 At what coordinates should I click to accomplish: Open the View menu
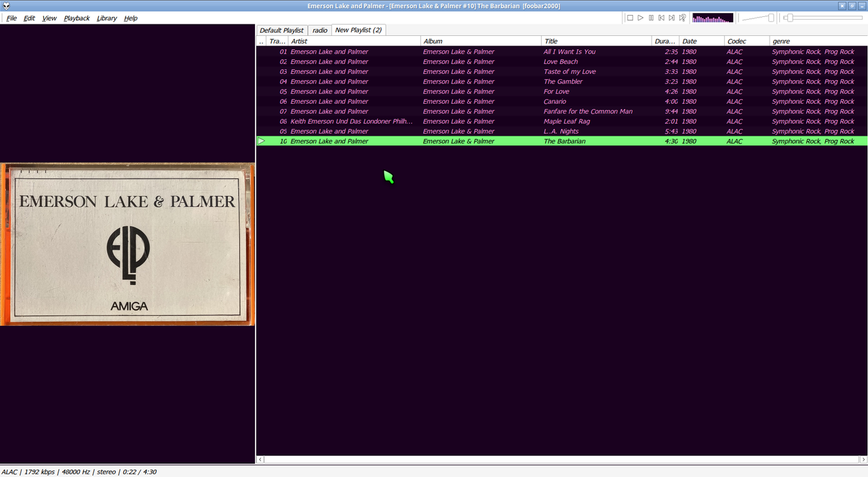tap(50, 18)
